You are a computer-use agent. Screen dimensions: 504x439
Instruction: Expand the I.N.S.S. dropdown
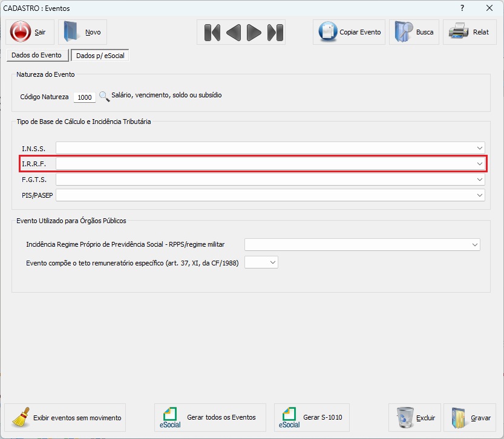tap(479, 148)
